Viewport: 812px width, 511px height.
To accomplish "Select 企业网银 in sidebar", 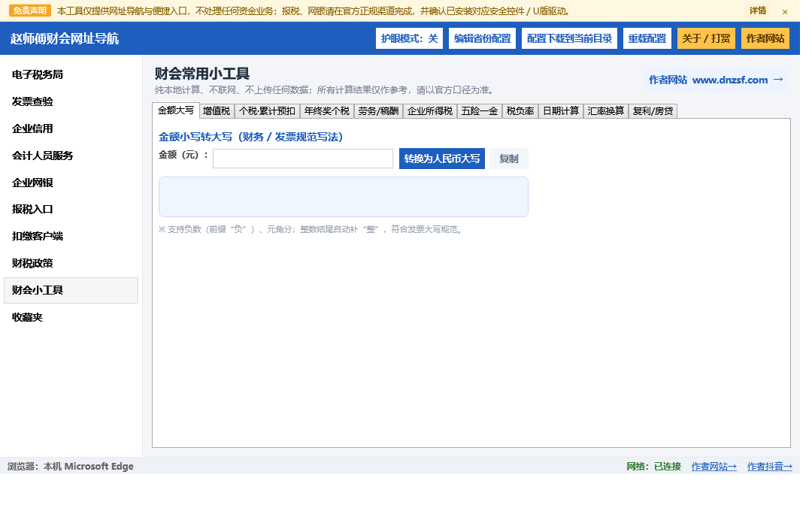I will click(71, 183).
